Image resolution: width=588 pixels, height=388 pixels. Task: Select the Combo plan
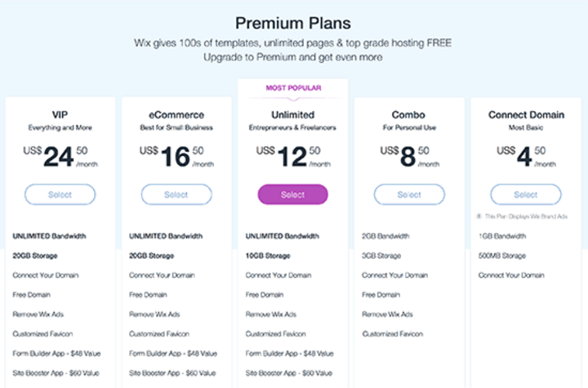409,194
